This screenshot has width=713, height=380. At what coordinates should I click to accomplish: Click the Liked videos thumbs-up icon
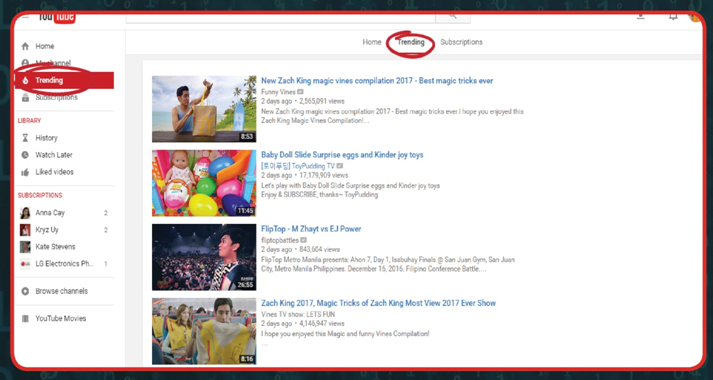[25, 172]
